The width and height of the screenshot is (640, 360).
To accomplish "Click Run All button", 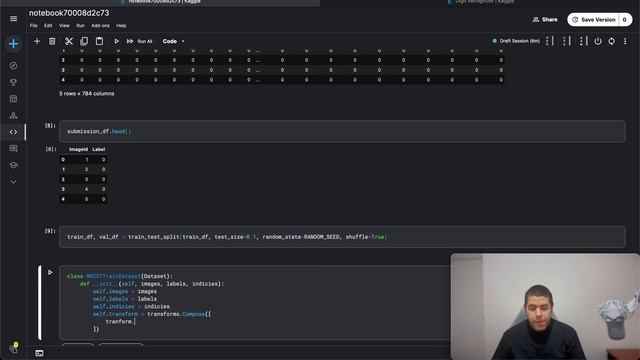I will click(140, 41).
